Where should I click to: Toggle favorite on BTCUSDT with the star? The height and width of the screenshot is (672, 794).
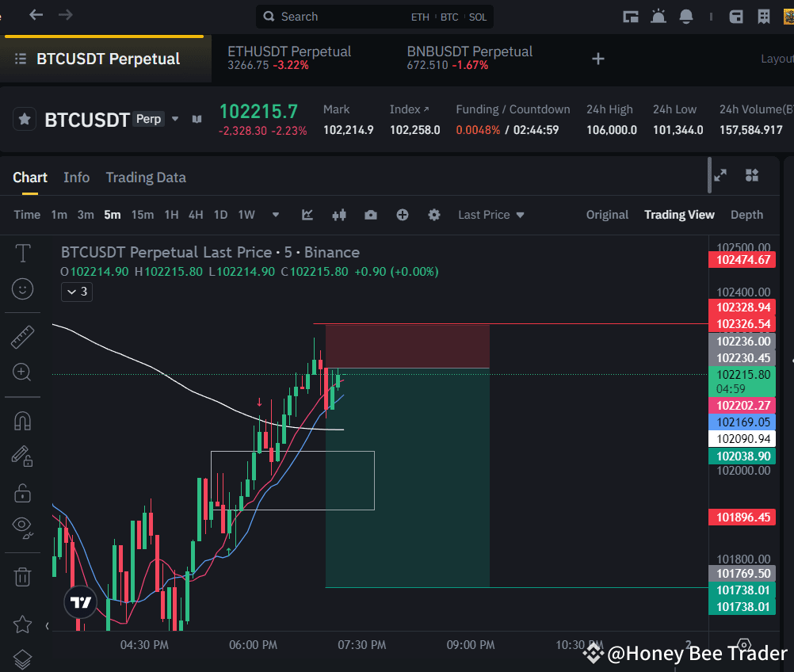(x=24, y=119)
